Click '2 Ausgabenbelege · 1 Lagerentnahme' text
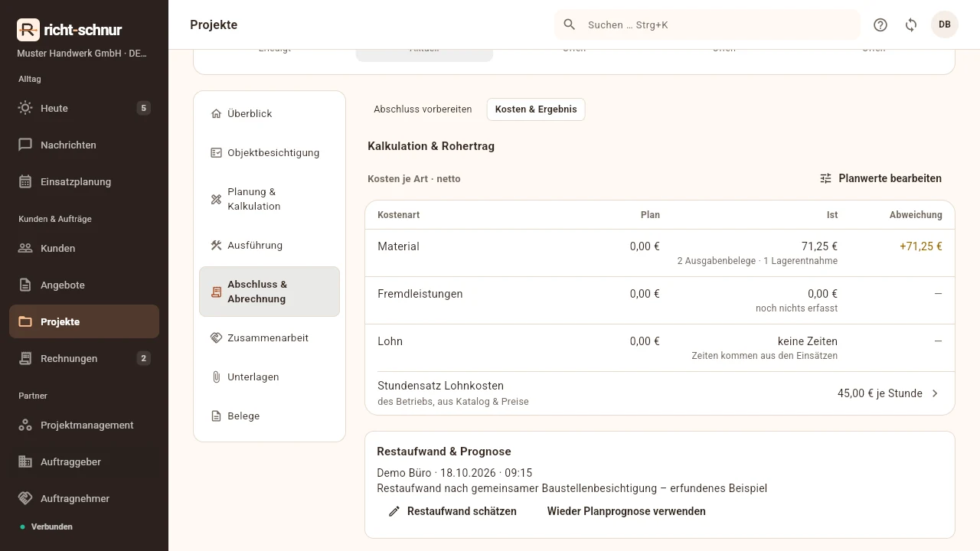Image resolution: width=980 pixels, height=551 pixels. click(x=757, y=261)
